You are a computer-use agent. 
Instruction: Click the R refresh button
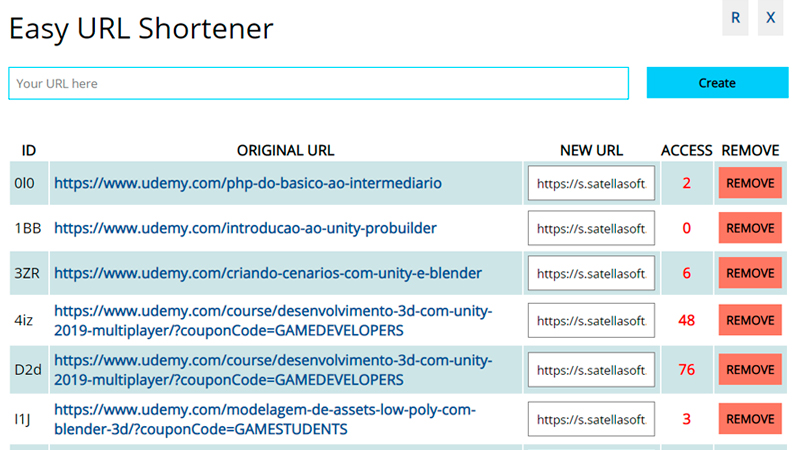[735, 18]
